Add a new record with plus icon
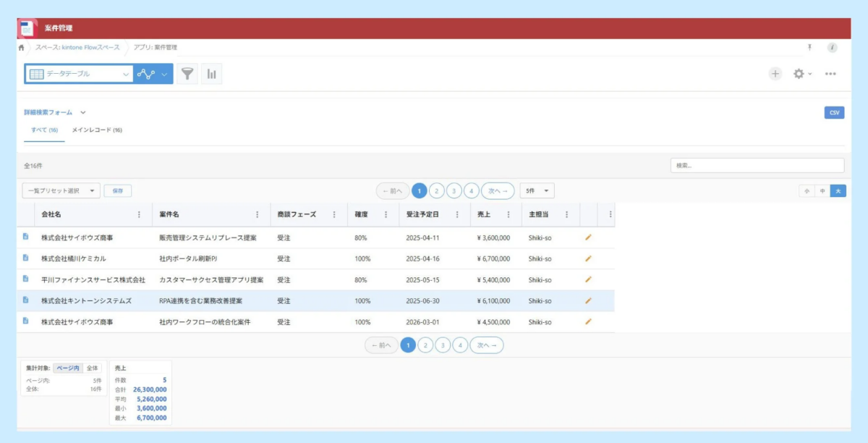868x443 pixels. (x=775, y=74)
